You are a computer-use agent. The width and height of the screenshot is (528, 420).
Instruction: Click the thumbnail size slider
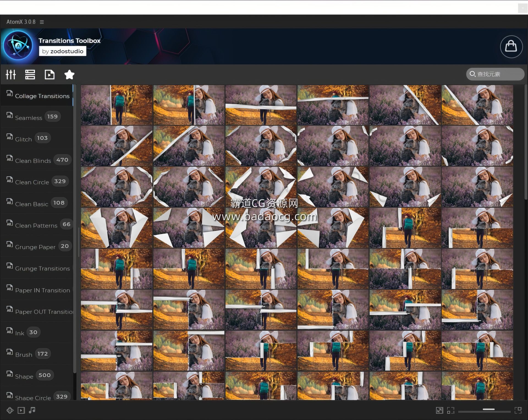(x=484, y=411)
